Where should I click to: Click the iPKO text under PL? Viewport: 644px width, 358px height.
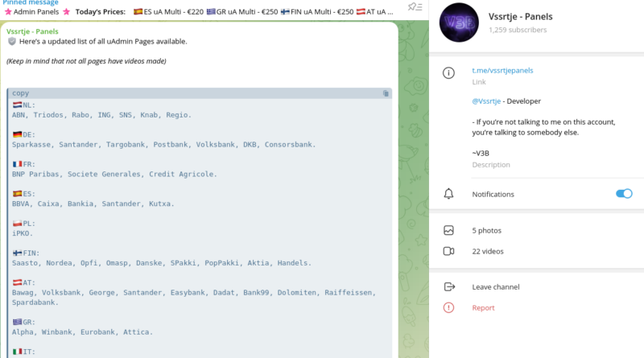click(x=23, y=233)
